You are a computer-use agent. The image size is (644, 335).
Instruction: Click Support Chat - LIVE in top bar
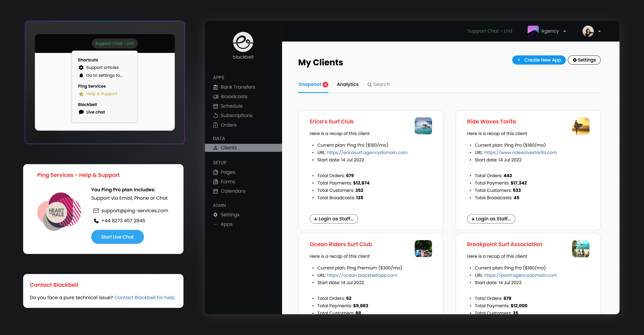click(x=490, y=31)
